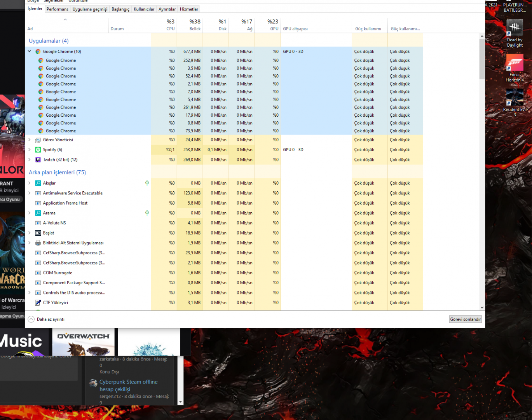This screenshot has width=532, height=420.
Task: Open the Kullanıcılar tab
Action: click(144, 9)
